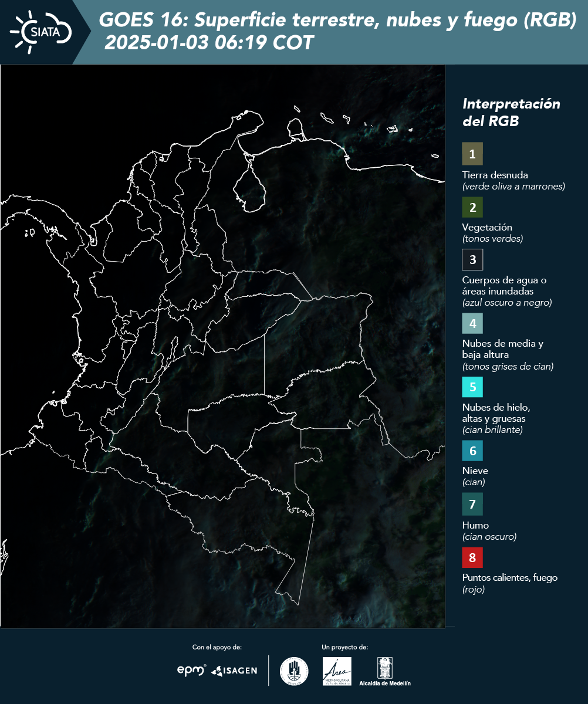This screenshot has width=588, height=704.
Task: Click the 'Un proyecto de:' caption
Action: 345,647
